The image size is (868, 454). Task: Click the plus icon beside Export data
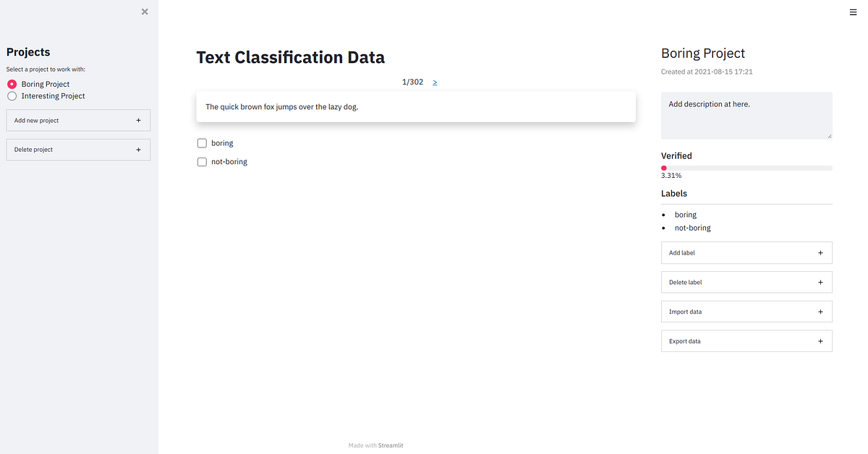(x=820, y=340)
